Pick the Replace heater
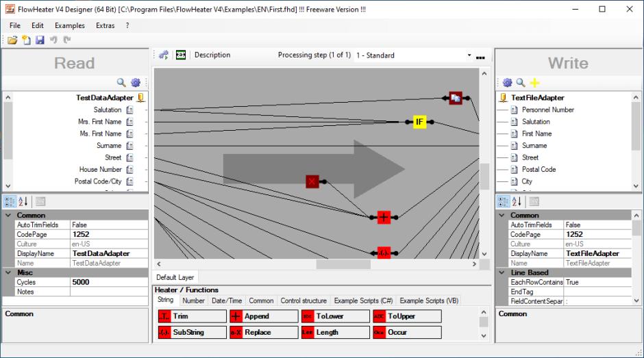 point(264,332)
